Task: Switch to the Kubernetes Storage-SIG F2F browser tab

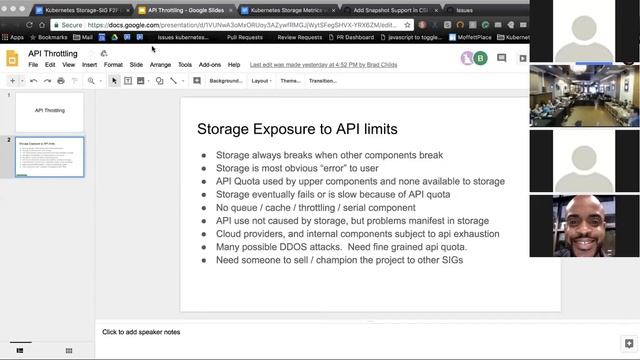Action: click(81, 10)
